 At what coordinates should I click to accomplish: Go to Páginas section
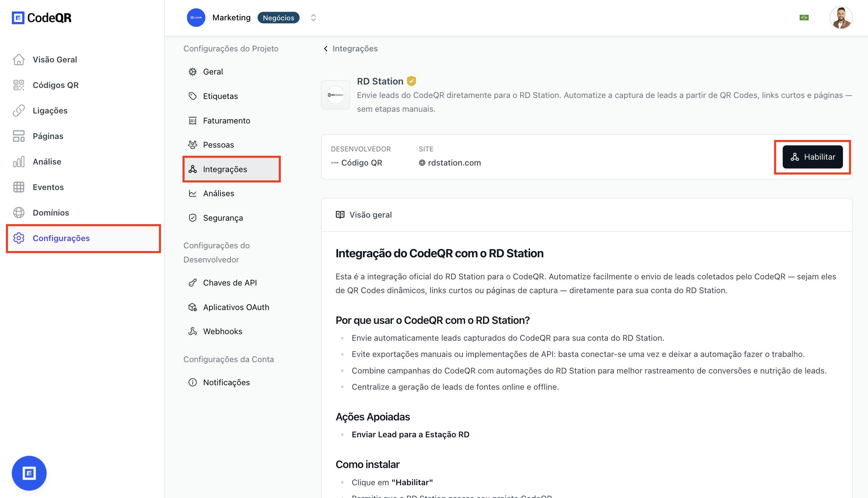pyautogui.click(x=48, y=136)
